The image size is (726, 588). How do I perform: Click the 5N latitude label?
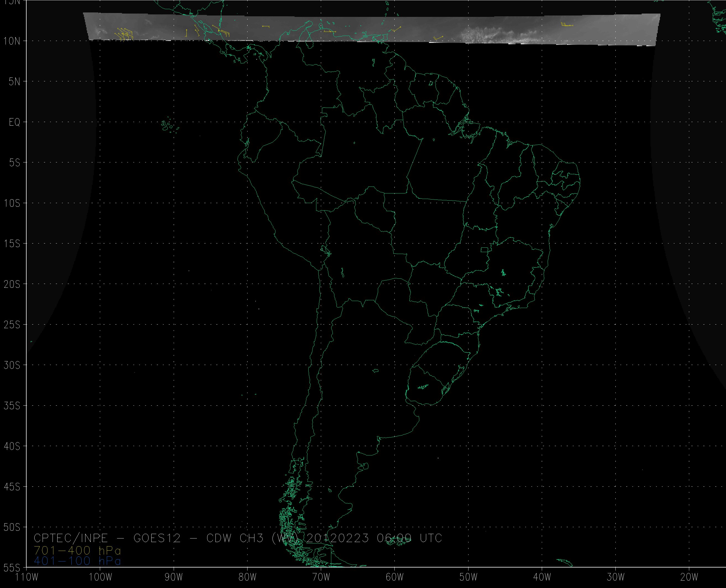[14, 82]
